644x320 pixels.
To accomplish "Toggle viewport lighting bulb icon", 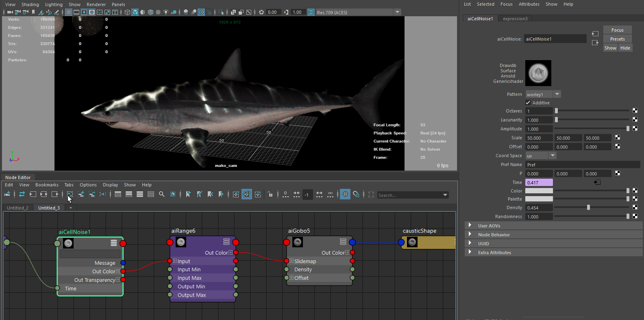I will (x=166, y=12).
